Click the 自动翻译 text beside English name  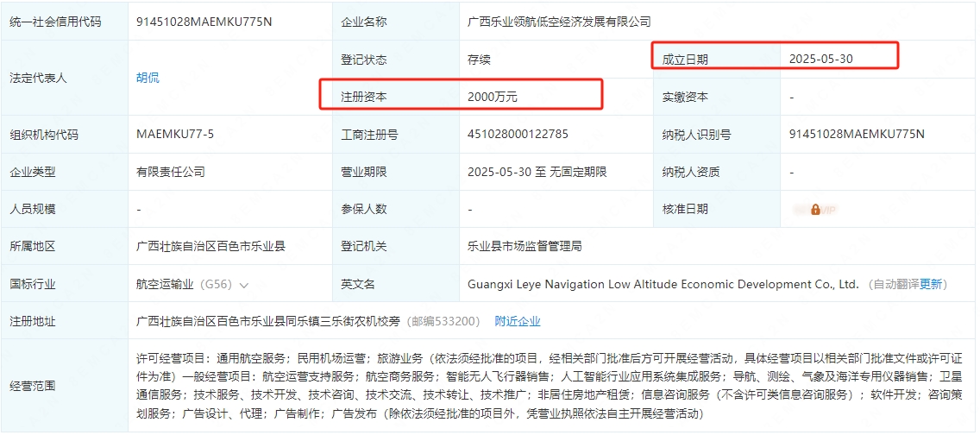(895, 284)
